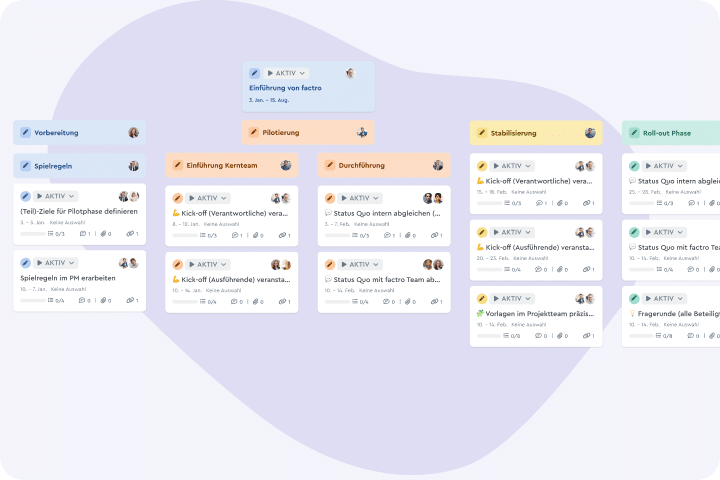Image resolution: width=720 pixels, height=480 pixels.
Task: Open task (Teil)-Ziele für Pilotphase definieren
Action: [79, 211]
